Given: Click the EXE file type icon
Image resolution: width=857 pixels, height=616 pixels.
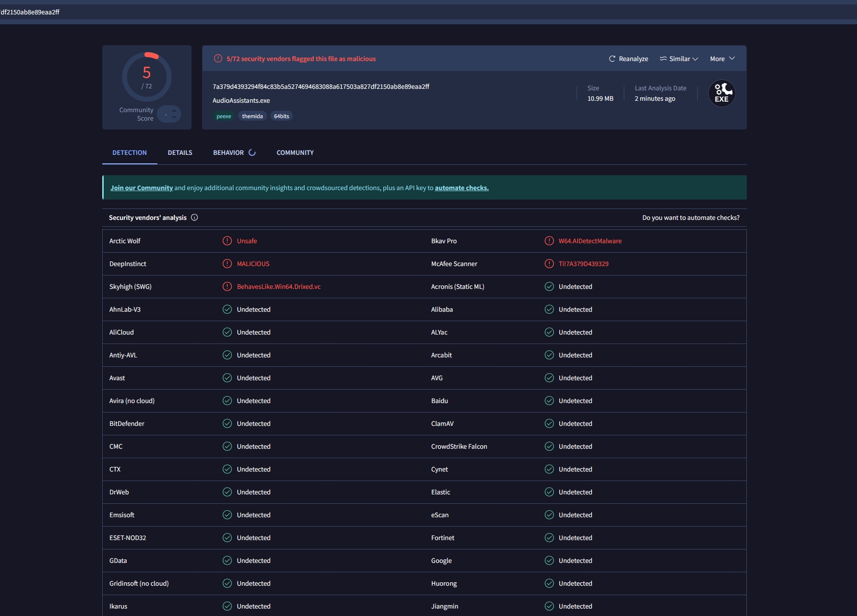Looking at the screenshot, I should click(722, 93).
